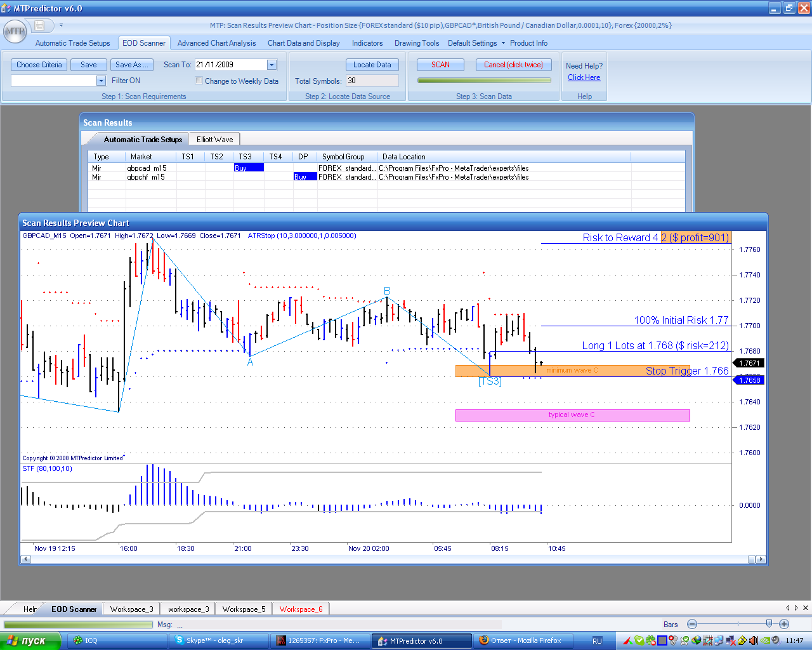This screenshot has height=650, width=812.
Task: Expand the filter criteria combo box
Action: 101,81
